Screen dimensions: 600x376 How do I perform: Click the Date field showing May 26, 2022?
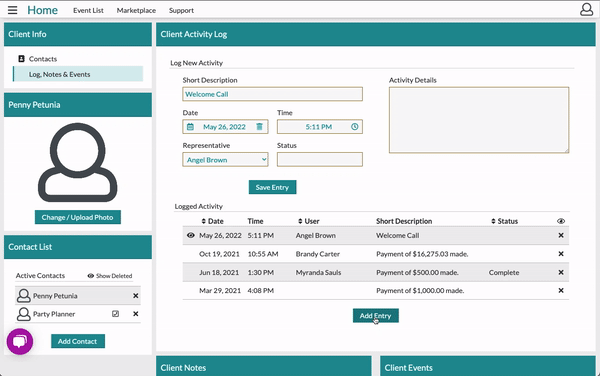pyautogui.click(x=225, y=127)
